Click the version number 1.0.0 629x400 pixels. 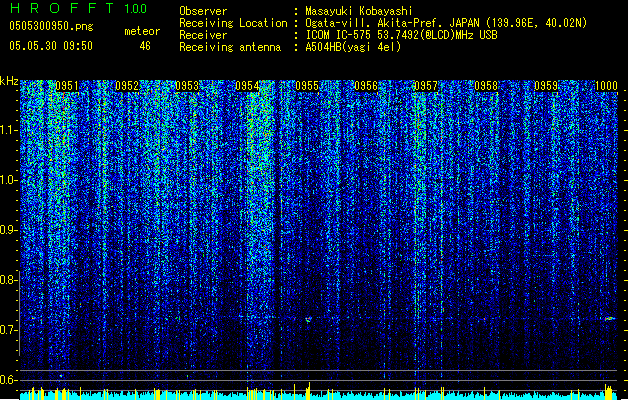[x=135, y=9]
